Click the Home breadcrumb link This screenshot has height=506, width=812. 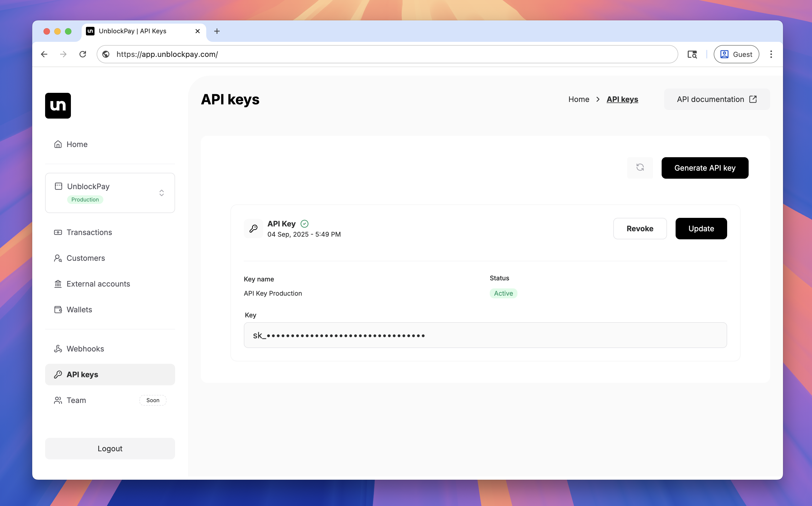point(579,99)
